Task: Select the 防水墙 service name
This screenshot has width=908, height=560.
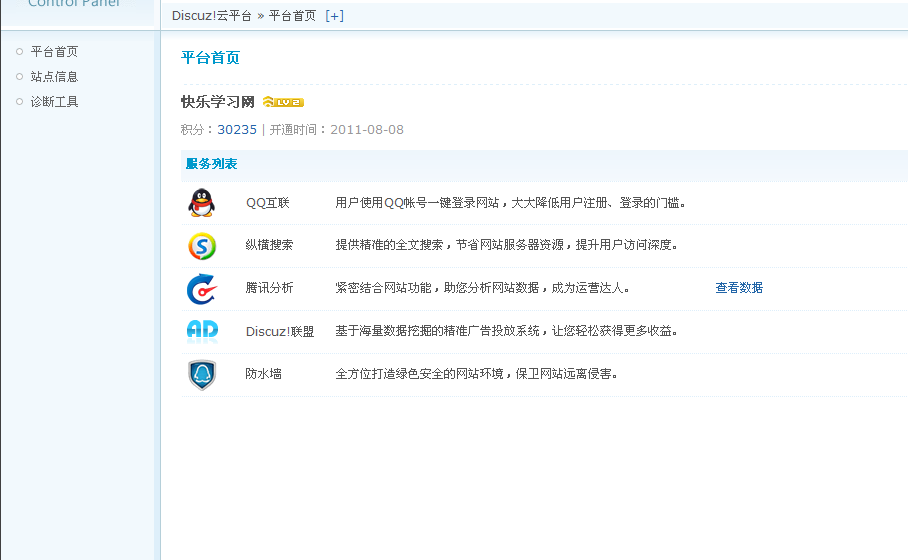Action: pyautogui.click(x=263, y=374)
